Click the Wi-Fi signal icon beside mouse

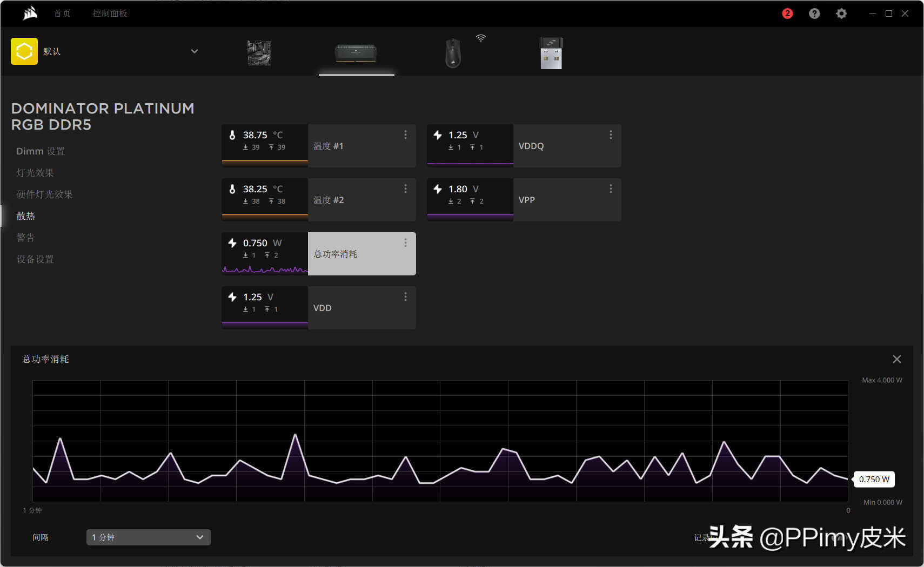tap(481, 38)
